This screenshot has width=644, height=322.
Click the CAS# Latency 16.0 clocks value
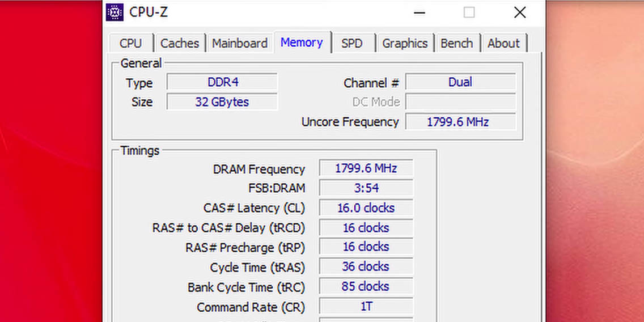click(x=366, y=208)
